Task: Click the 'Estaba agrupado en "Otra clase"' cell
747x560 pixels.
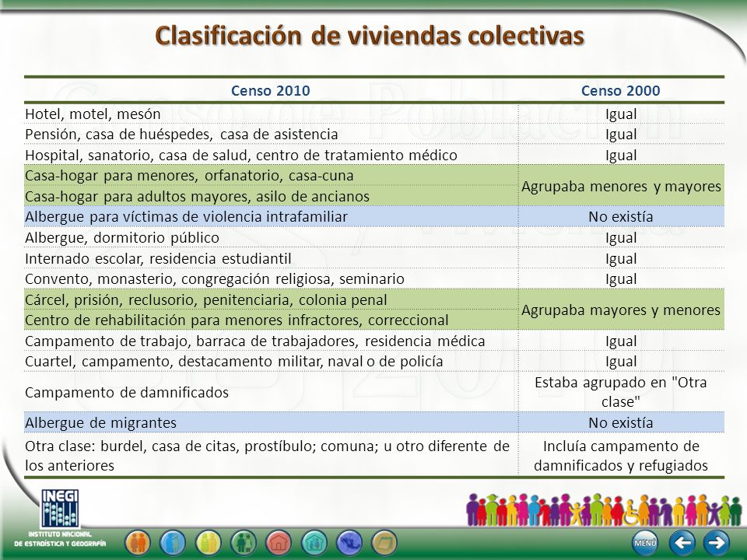Action: pyautogui.click(x=621, y=392)
